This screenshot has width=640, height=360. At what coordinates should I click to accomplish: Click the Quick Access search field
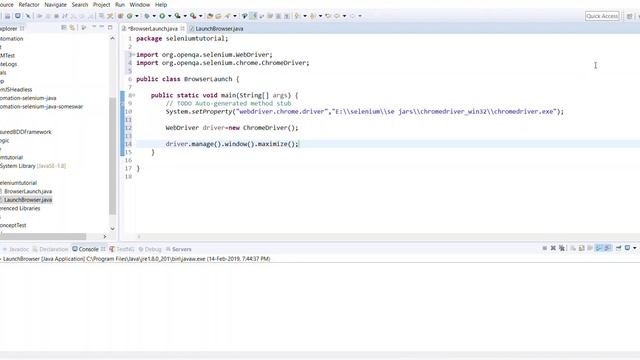tap(602, 16)
